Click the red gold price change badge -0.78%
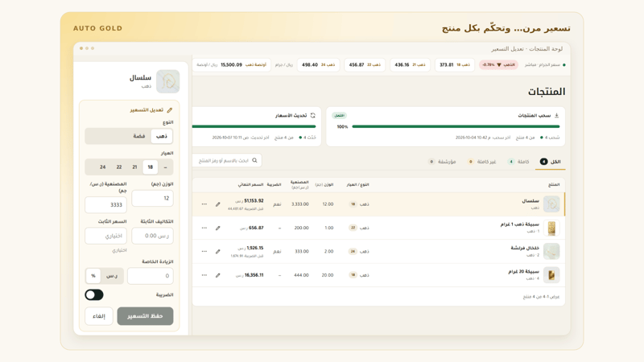 [498, 65]
